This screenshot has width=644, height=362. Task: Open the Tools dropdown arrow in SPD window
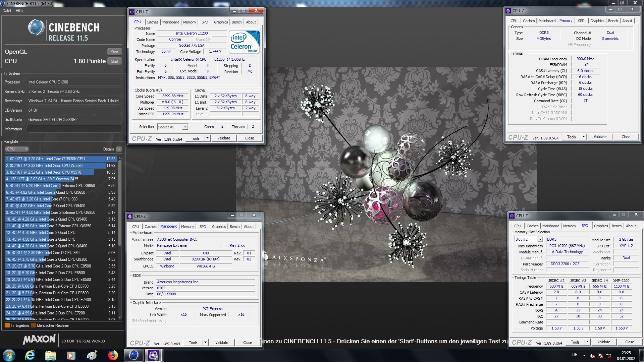point(587,342)
